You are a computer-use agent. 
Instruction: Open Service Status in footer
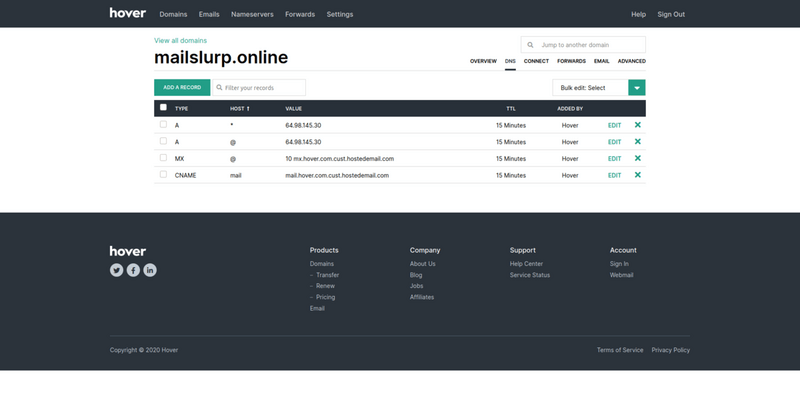click(530, 275)
